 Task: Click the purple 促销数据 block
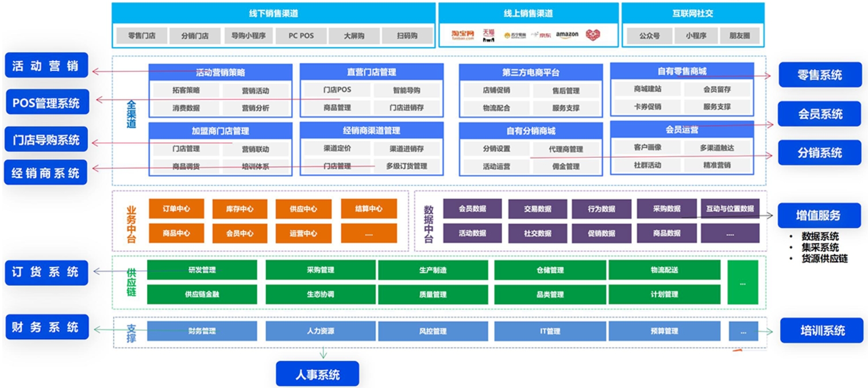click(x=601, y=234)
